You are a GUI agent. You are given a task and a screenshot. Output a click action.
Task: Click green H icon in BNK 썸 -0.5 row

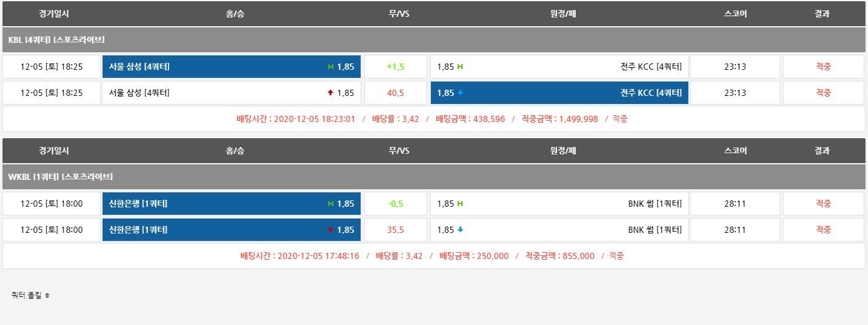(460, 204)
